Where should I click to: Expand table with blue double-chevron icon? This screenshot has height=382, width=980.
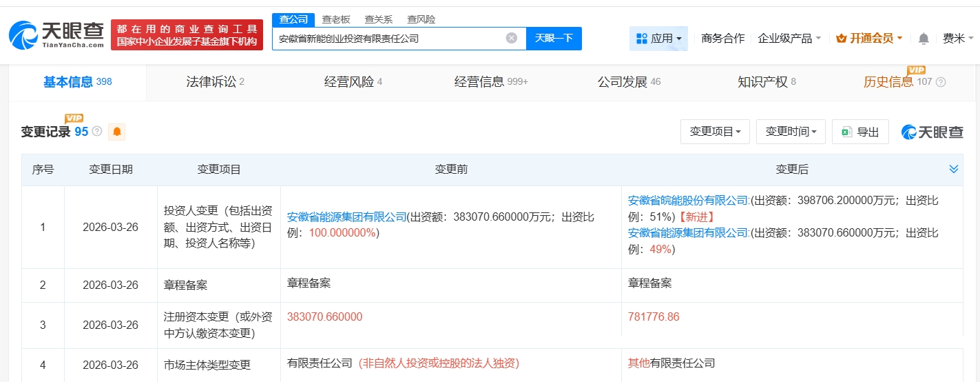[954, 169]
